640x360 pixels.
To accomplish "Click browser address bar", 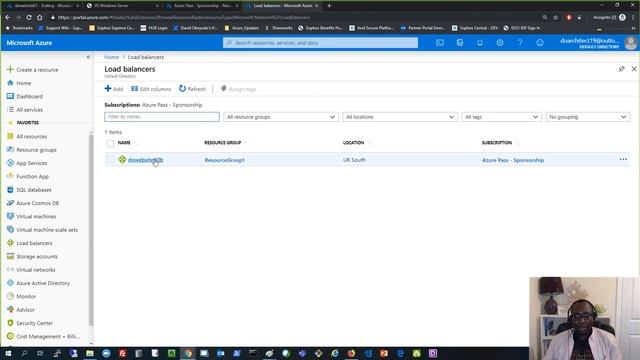I will (294, 18).
